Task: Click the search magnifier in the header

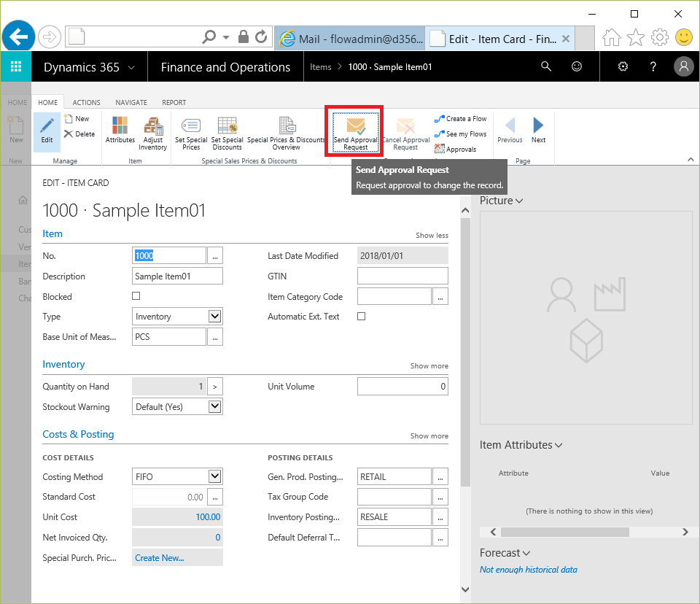Action: point(546,66)
